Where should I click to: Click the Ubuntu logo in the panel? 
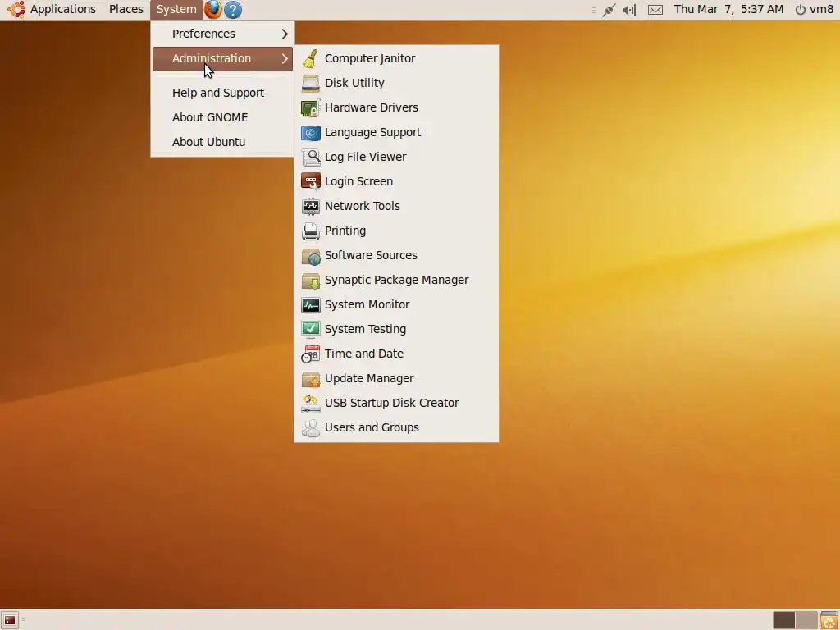point(16,9)
